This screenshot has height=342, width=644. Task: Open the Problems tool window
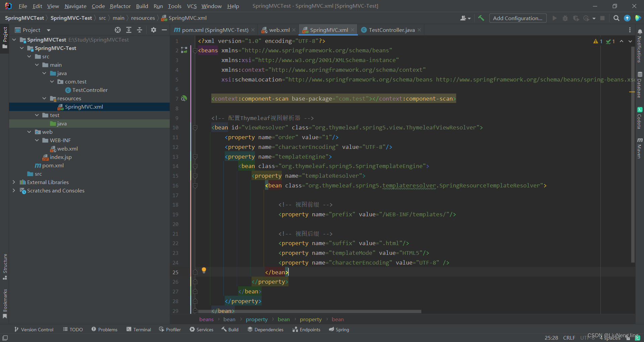[104, 330]
